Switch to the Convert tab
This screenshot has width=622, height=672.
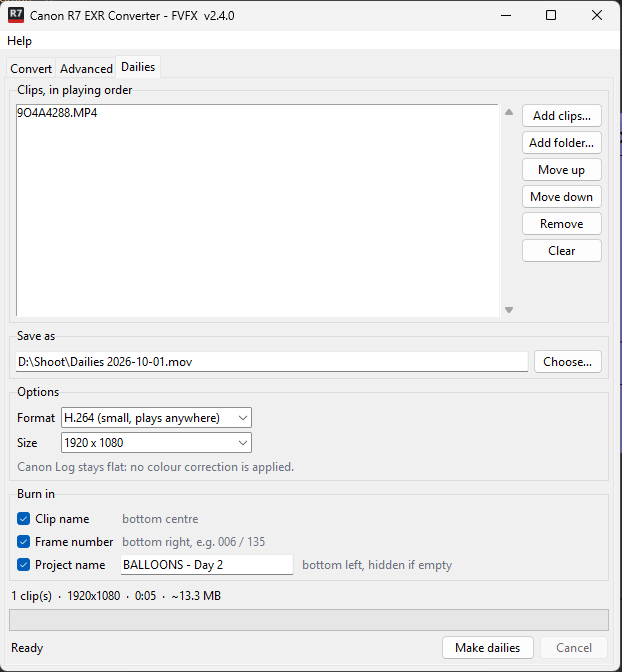coord(31,69)
